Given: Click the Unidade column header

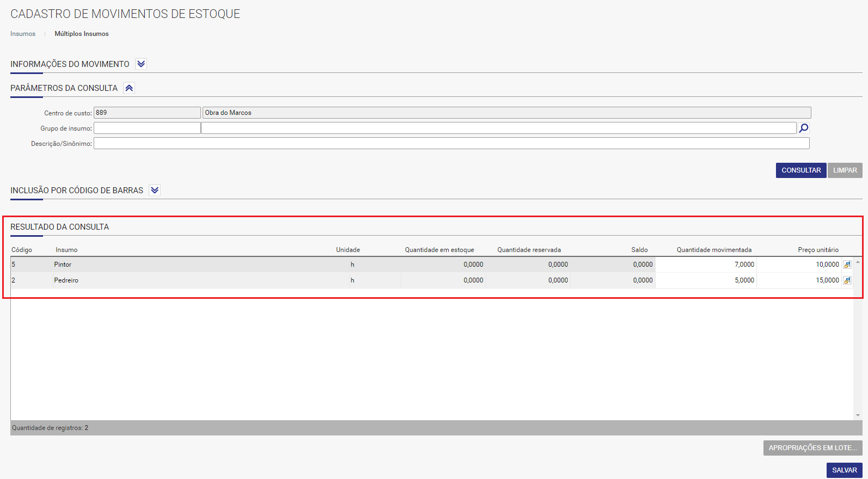Looking at the screenshot, I should click(x=348, y=250).
